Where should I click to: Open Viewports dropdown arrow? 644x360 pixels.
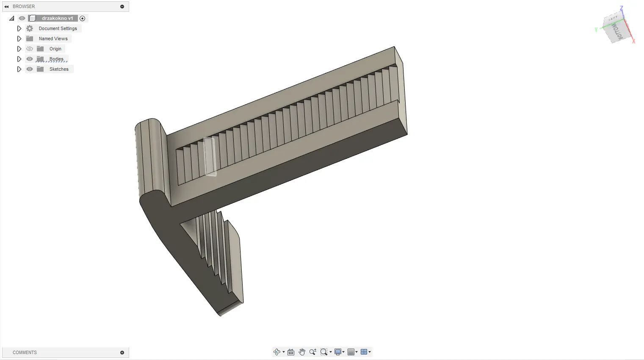pos(370,352)
